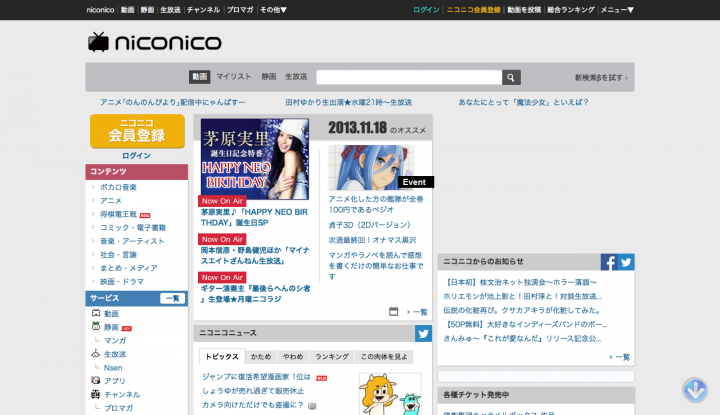
Task: Open 【日本初】桂文治ネット独演会 notice
Action: coord(521,282)
